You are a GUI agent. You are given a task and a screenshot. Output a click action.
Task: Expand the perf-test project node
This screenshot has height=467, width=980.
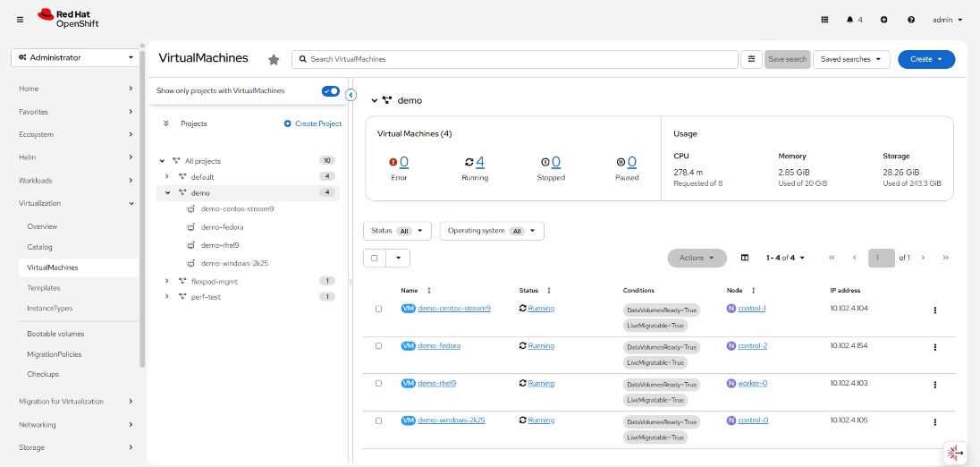point(167,296)
